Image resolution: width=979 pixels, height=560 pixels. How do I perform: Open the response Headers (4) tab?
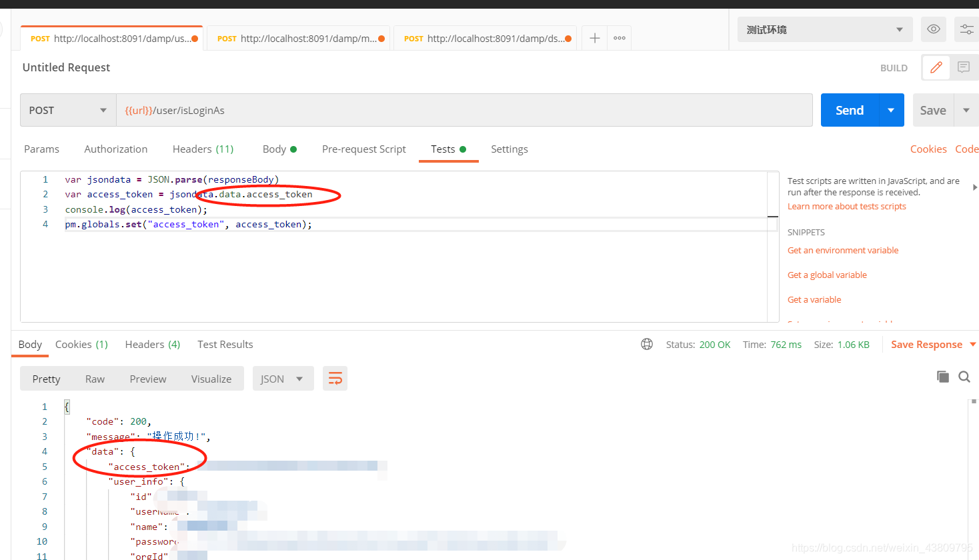(153, 344)
